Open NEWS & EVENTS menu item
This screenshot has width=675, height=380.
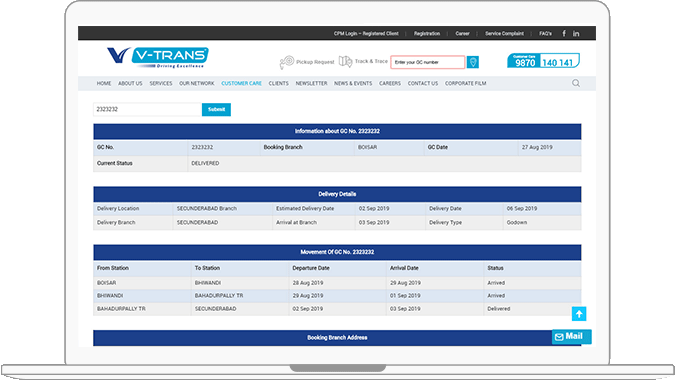(x=353, y=83)
